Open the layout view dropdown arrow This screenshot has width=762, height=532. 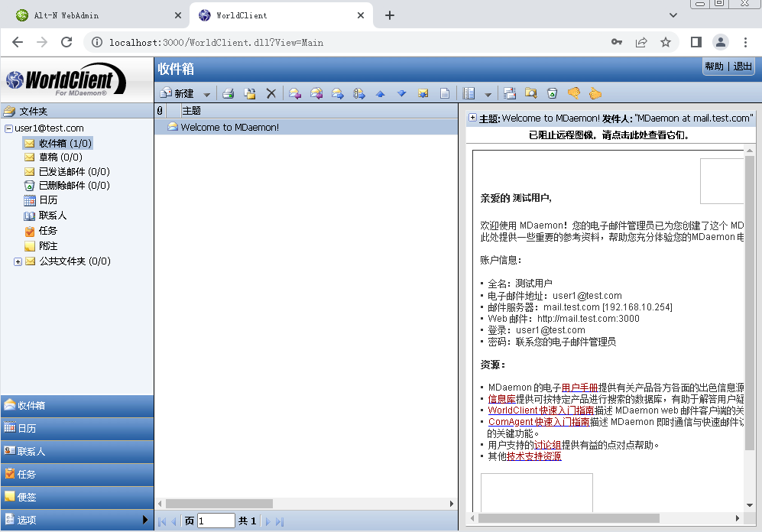tap(488, 94)
